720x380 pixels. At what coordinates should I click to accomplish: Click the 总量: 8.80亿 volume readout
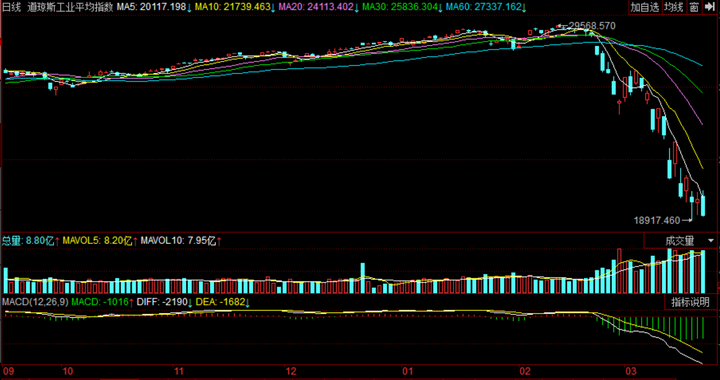[x=28, y=240]
